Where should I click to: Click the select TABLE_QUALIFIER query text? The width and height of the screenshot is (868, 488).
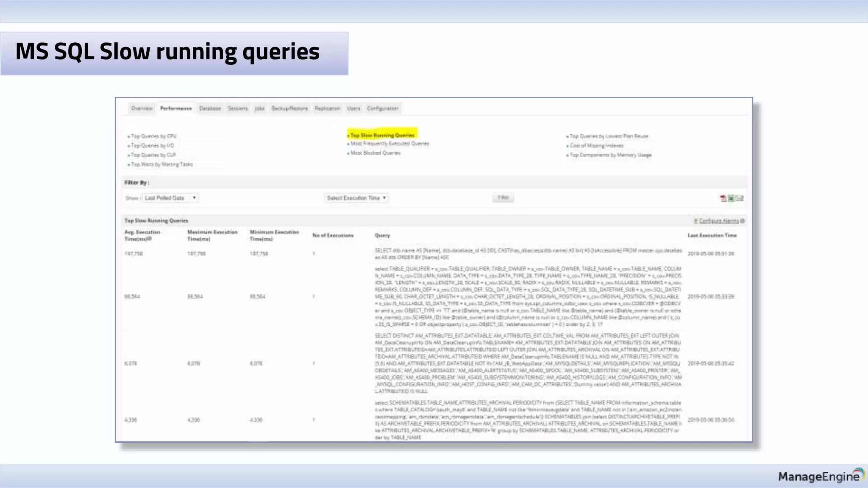pos(528,297)
